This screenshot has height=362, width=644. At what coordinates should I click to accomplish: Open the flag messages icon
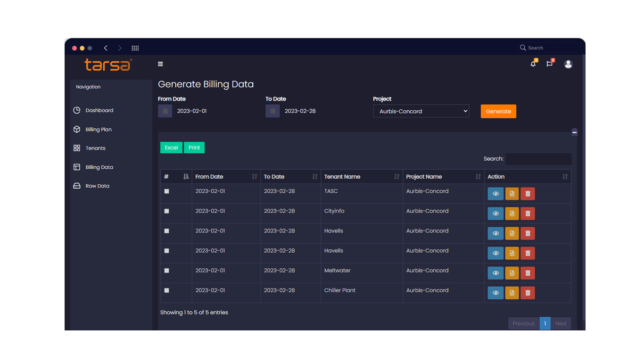549,64
